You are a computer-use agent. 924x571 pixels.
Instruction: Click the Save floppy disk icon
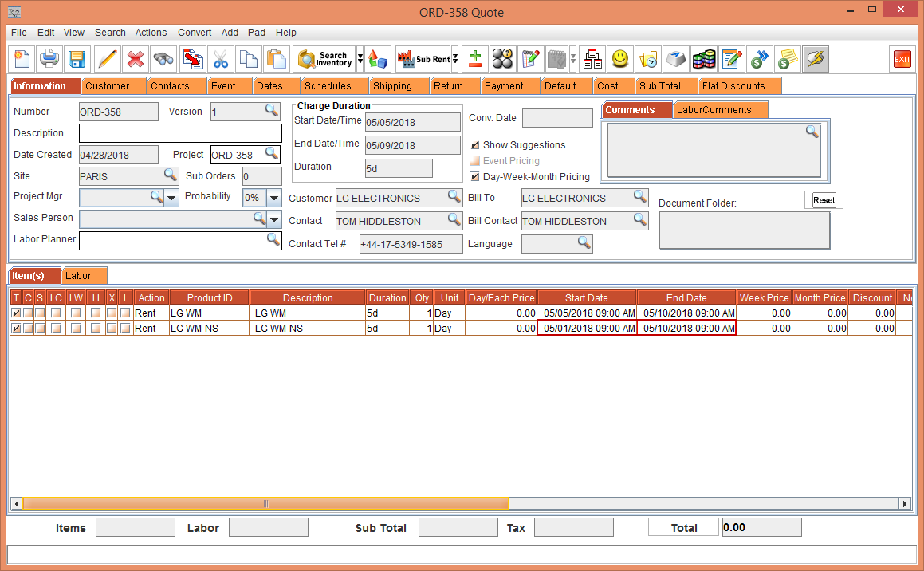77,59
